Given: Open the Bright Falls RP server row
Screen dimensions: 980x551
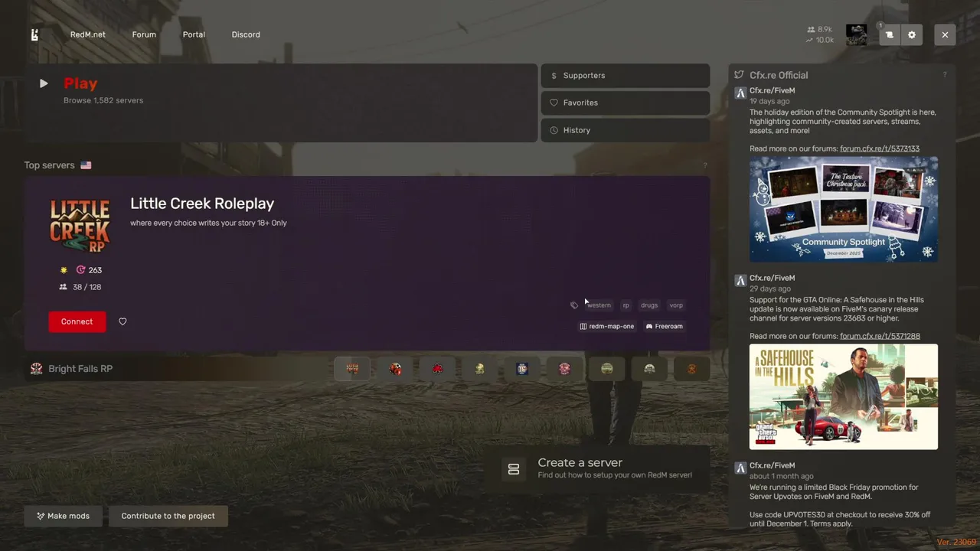Looking at the screenshot, I should (178, 369).
